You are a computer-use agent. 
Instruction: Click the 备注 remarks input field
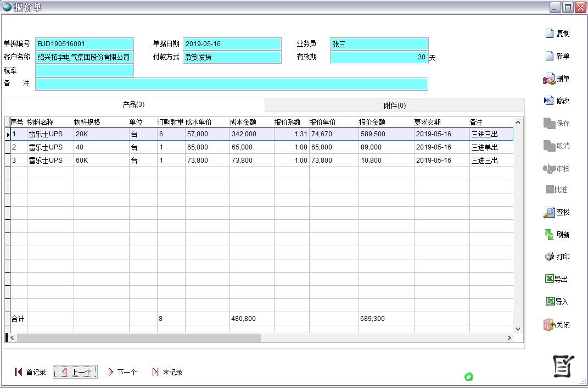click(231, 84)
